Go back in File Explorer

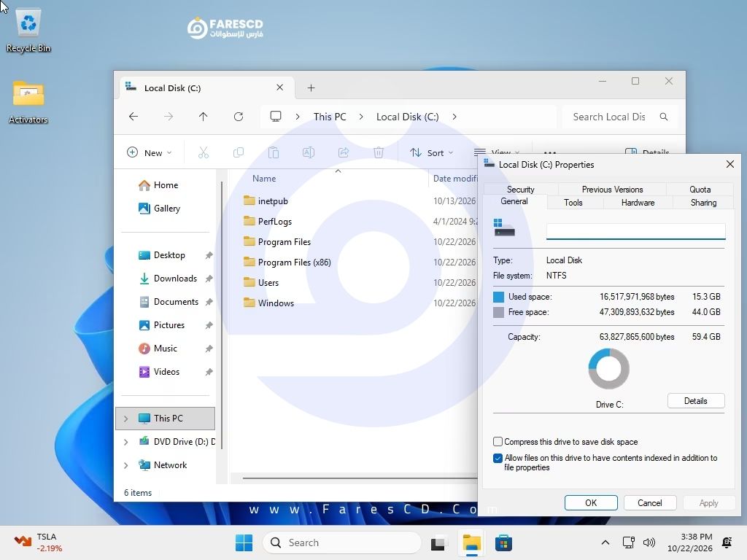tap(133, 117)
